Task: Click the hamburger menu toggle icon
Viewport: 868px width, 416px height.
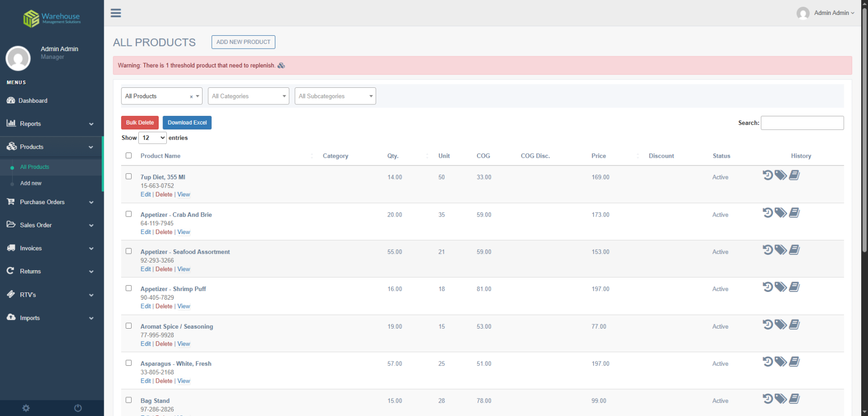Action: pos(116,13)
